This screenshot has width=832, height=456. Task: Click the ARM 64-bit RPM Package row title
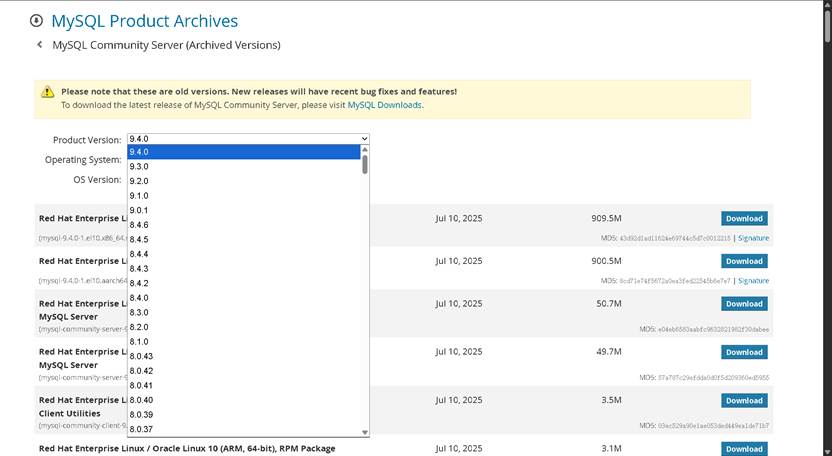[x=187, y=449]
